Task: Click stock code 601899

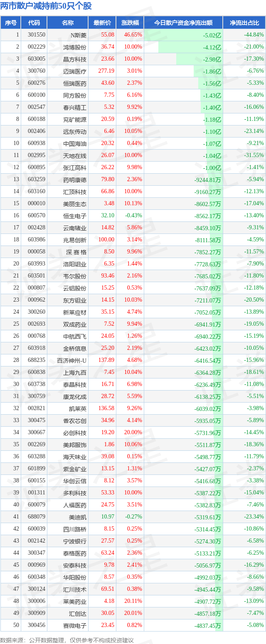Action: click(x=37, y=469)
